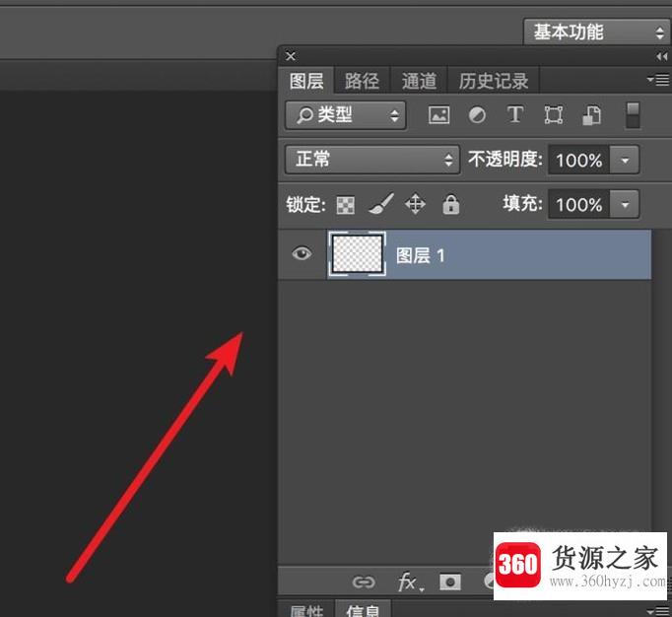Hide 图层 1 using eye icon
The image size is (672, 617).
pos(302,254)
